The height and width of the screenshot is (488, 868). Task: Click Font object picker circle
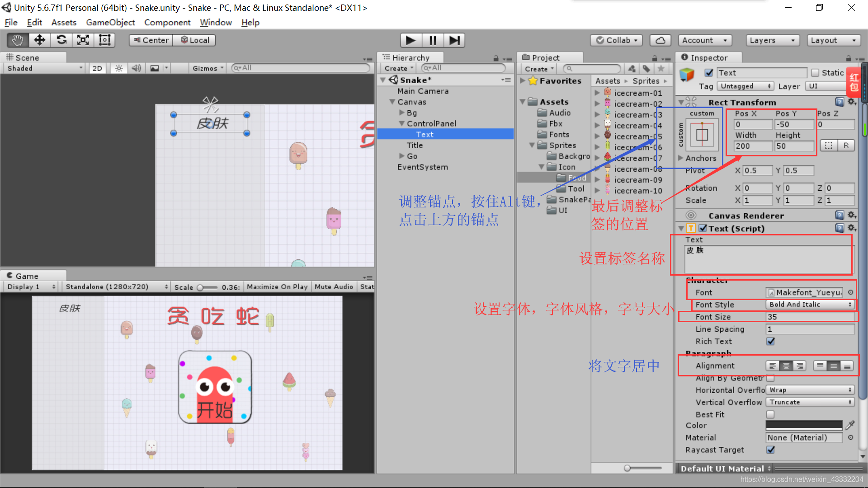coord(850,292)
